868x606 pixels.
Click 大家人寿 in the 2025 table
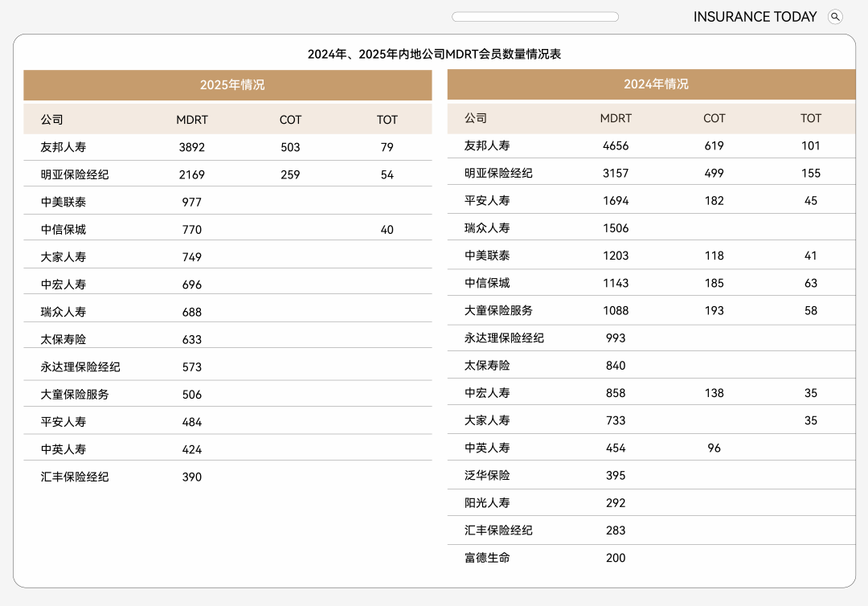point(63,257)
